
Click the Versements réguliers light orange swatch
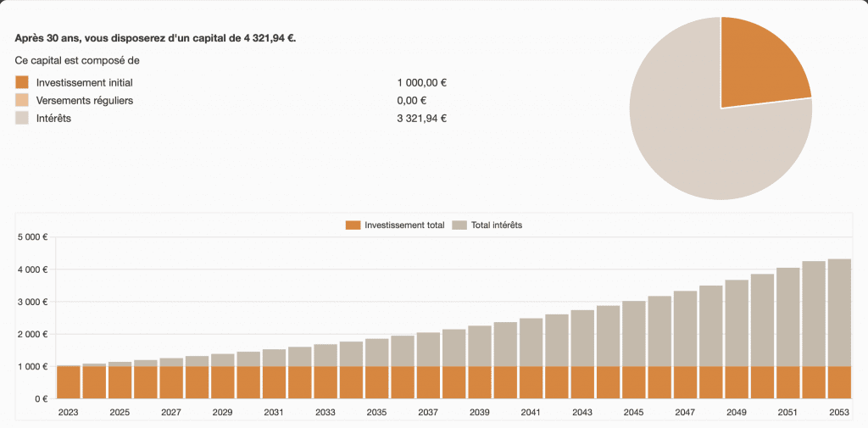click(22, 100)
